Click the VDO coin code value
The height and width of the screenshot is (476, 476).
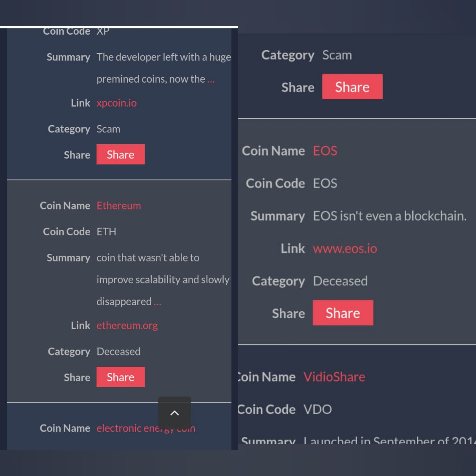(318, 409)
